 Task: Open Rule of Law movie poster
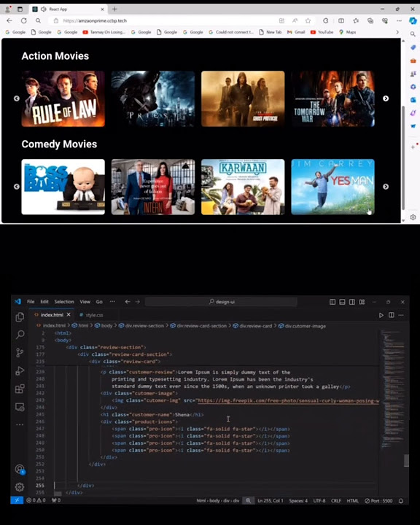coord(63,98)
